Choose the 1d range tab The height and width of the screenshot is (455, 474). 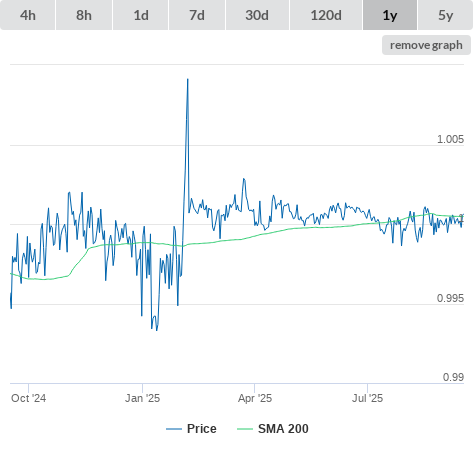141,15
